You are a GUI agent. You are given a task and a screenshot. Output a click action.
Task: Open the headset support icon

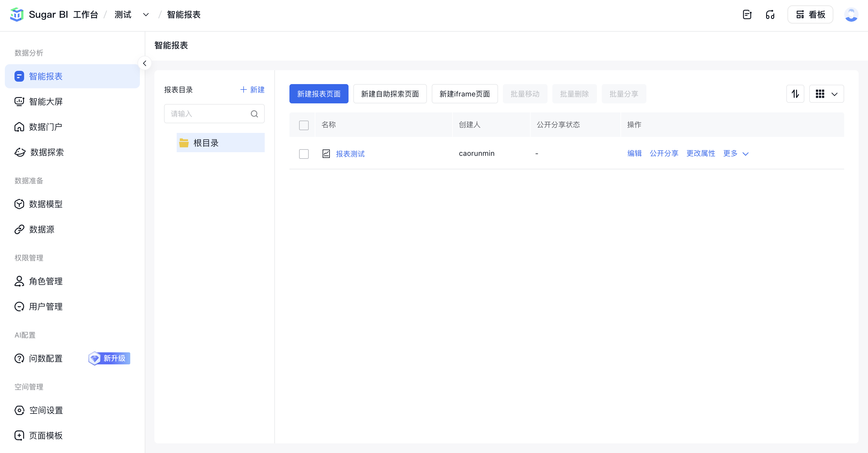770,15
